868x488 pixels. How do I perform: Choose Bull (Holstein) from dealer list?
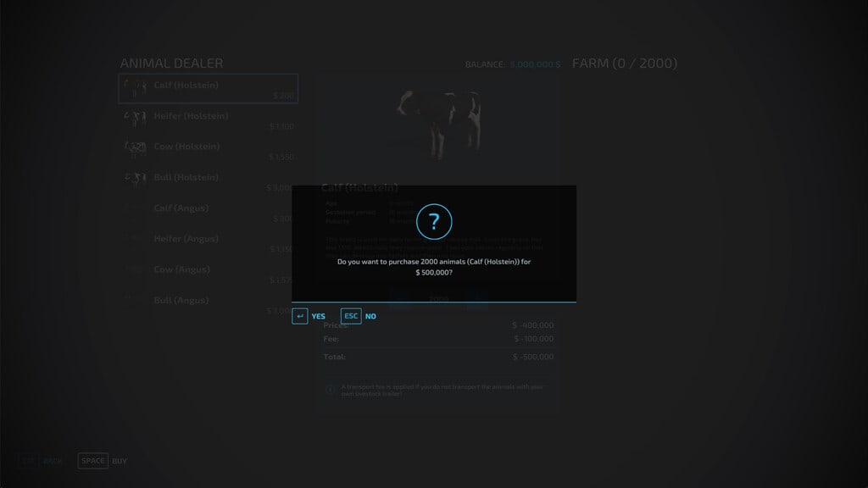(x=208, y=180)
